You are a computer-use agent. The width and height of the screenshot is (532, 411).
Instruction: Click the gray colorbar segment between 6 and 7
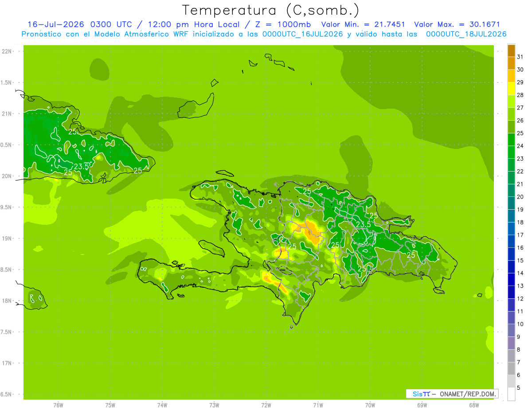click(511, 368)
